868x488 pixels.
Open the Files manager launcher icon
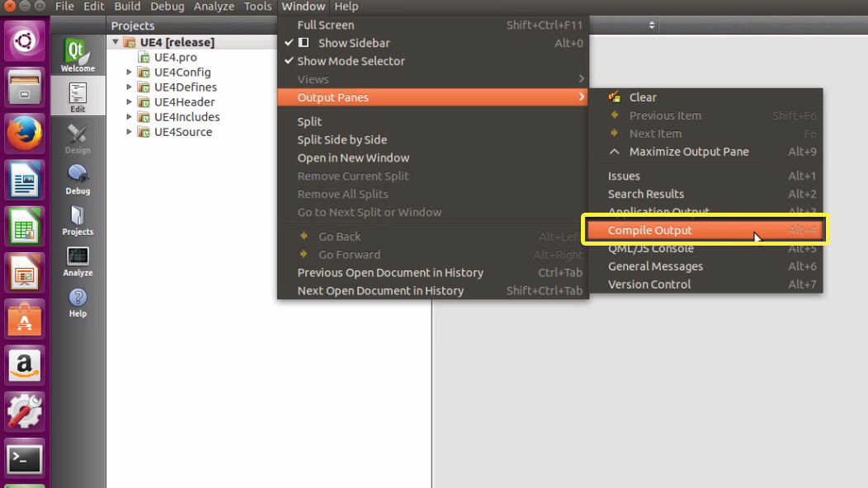click(25, 87)
